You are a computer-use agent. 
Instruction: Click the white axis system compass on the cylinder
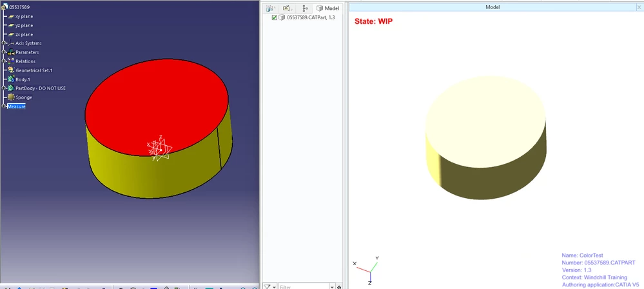tap(159, 148)
